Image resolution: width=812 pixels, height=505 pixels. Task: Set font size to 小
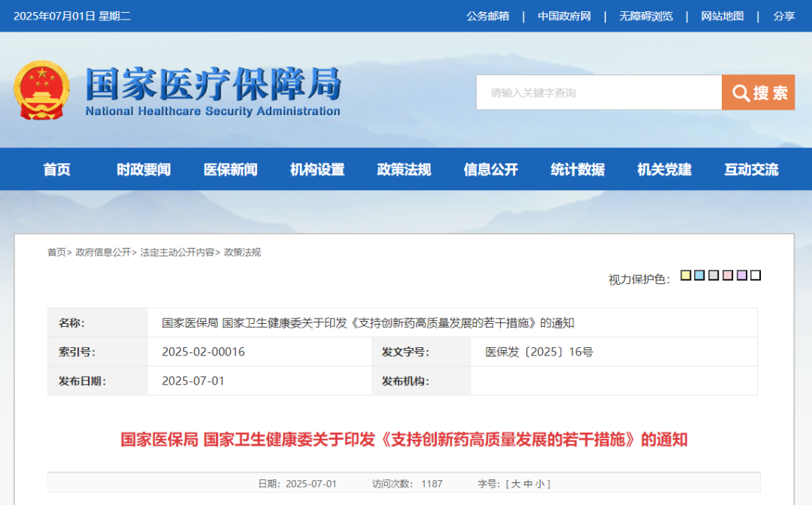(540, 484)
